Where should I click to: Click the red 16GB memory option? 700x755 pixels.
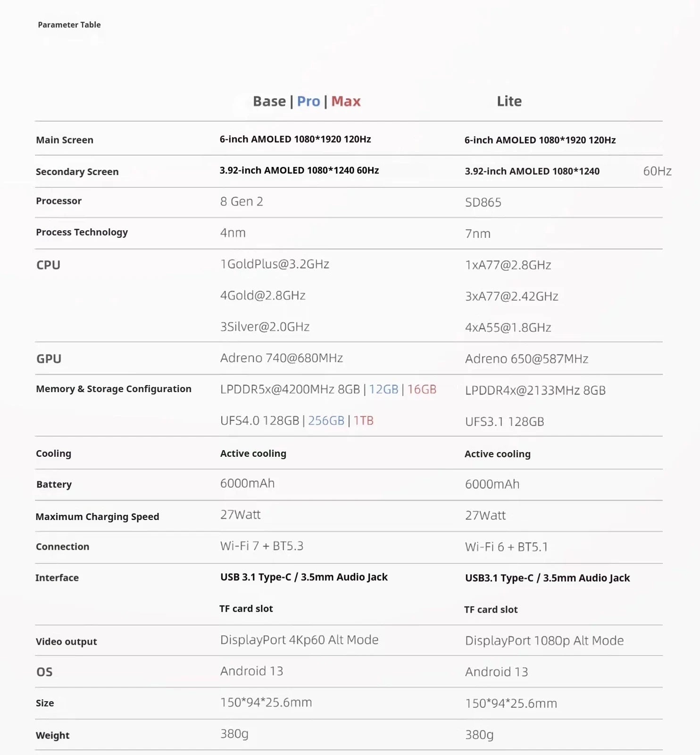[422, 389]
